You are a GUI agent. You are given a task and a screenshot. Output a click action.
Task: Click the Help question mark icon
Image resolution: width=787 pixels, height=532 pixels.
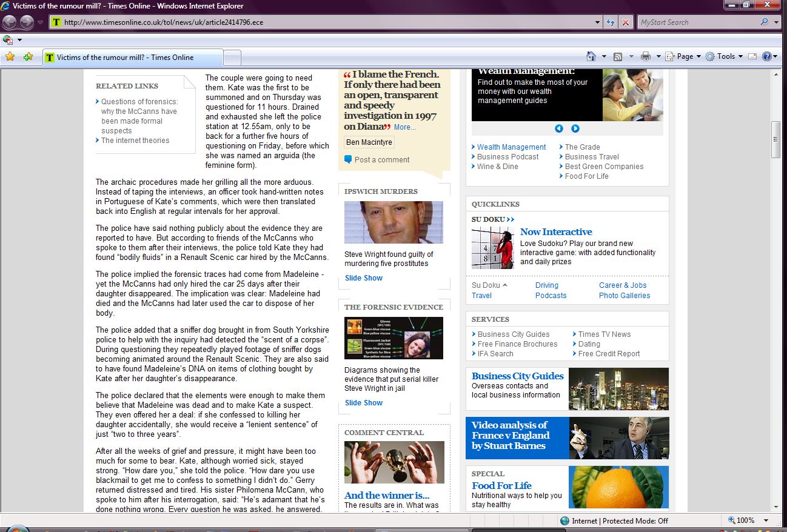(x=767, y=56)
